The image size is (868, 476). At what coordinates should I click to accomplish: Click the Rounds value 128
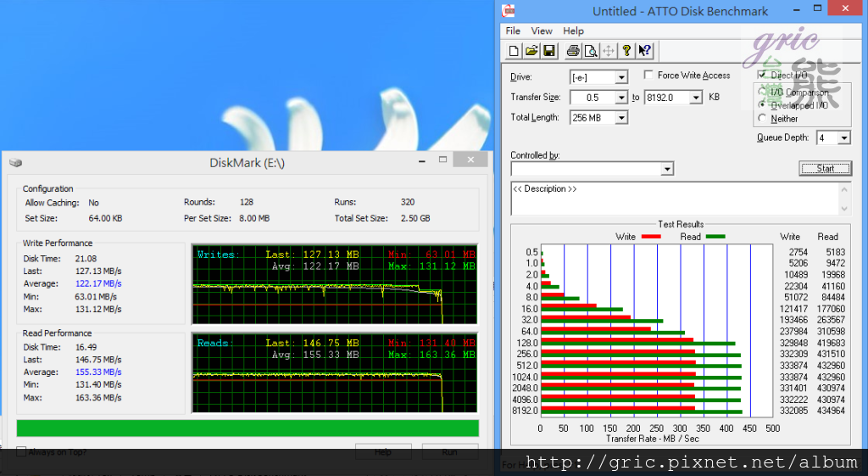[247, 202]
